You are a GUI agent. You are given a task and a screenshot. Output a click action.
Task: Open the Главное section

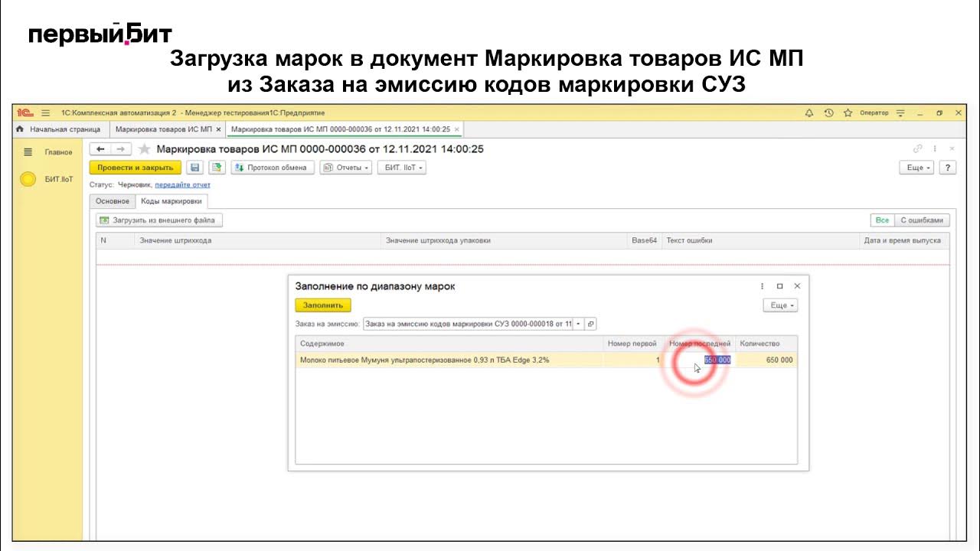[x=59, y=152]
